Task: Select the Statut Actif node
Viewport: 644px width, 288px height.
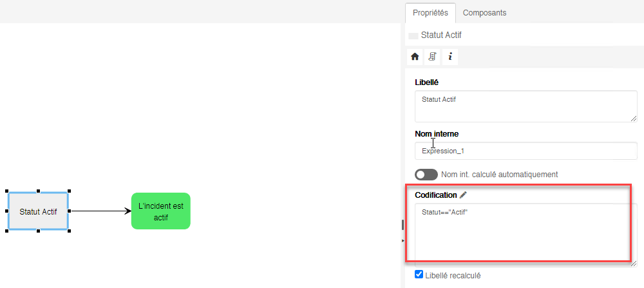Action: (x=38, y=211)
